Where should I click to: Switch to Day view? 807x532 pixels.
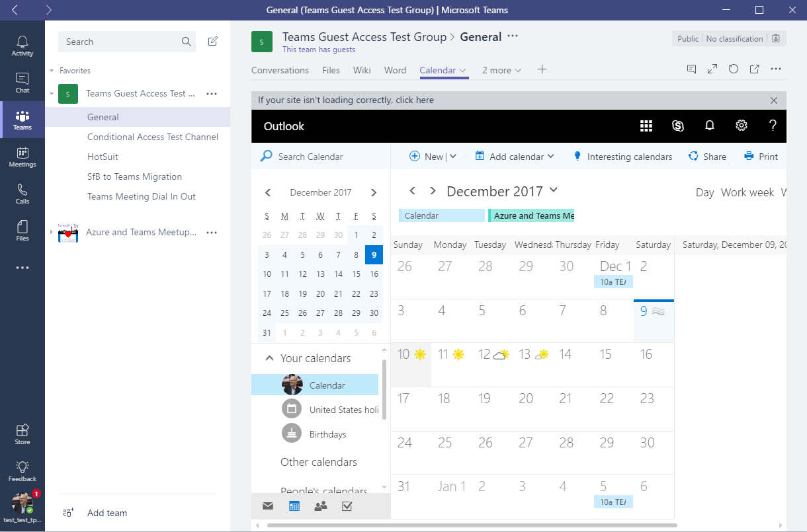click(x=704, y=192)
